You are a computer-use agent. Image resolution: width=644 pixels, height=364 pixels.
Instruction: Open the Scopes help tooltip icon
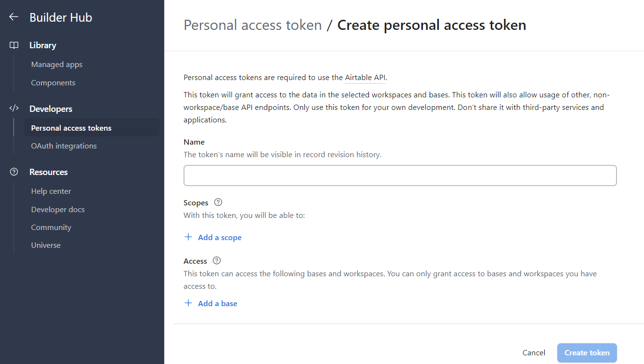coord(218,202)
